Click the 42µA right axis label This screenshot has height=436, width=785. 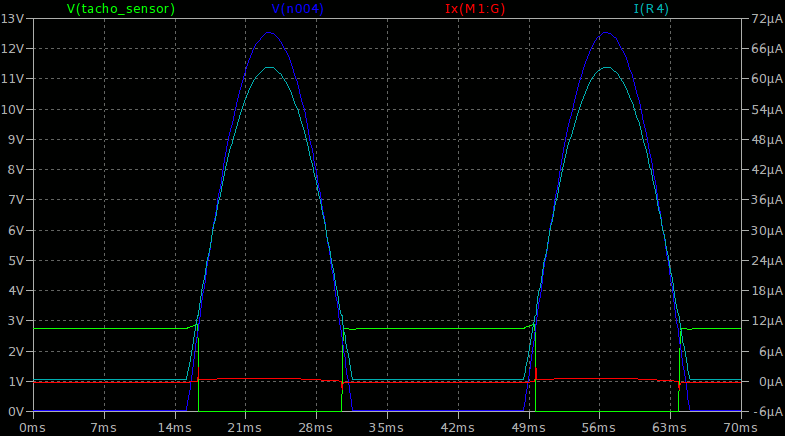[x=767, y=170]
